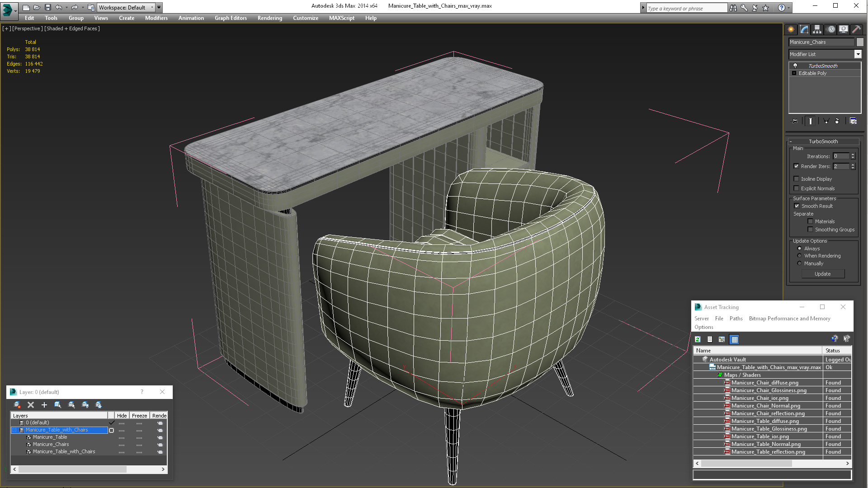This screenshot has height=488, width=868.
Task: Open the Modifier List dropdown
Action: (858, 54)
